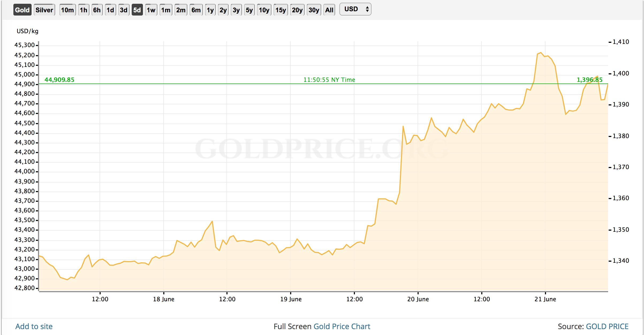644x335 pixels.
Task: Select the 10y chart range
Action: pyautogui.click(x=264, y=10)
